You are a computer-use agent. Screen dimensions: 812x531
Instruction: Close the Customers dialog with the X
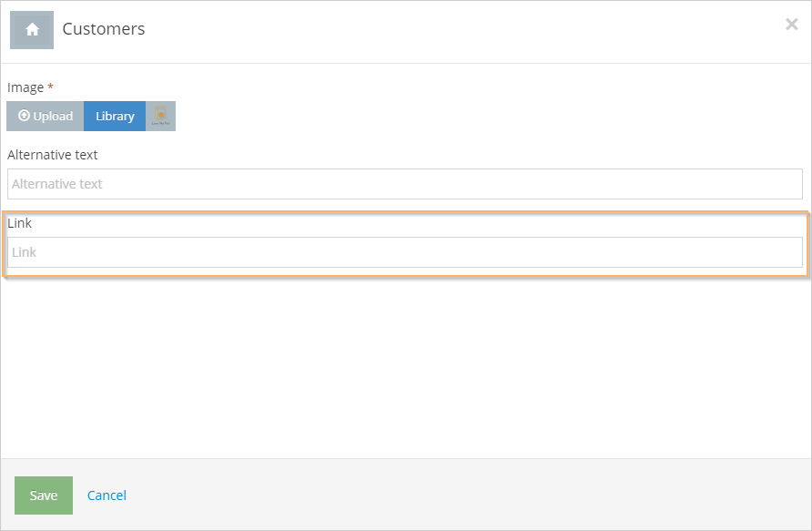click(x=791, y=24)
